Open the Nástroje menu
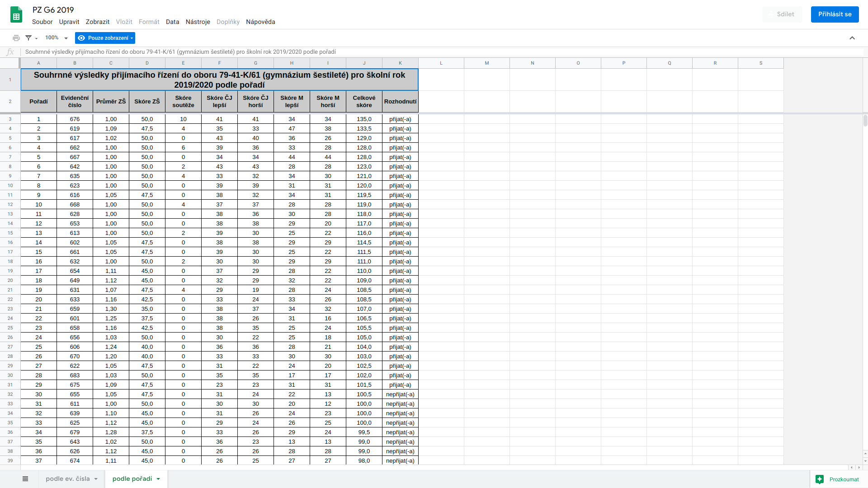The height and width of the screenshot is (488, 868). pos(198,22)
